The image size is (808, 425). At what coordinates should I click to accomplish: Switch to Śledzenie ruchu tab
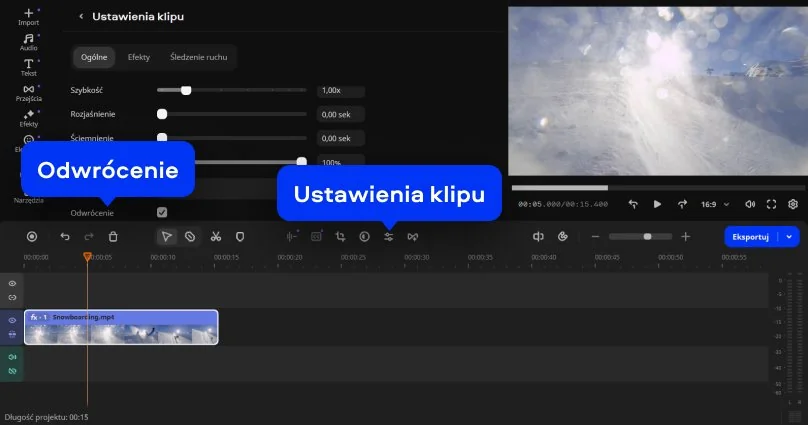pyautogui.click(x=198, y=57)
